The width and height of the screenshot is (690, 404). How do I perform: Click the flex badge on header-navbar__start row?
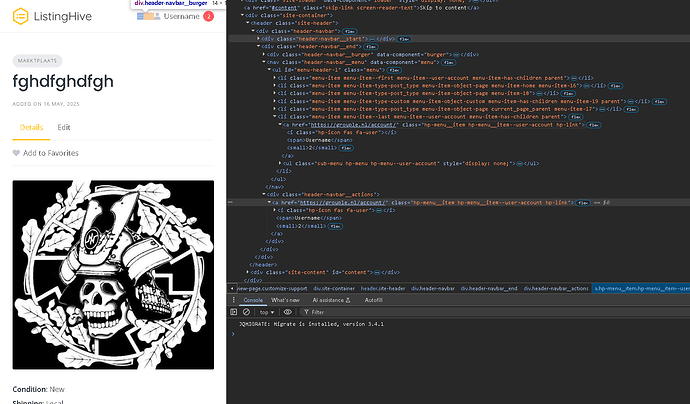pos(404,39)
